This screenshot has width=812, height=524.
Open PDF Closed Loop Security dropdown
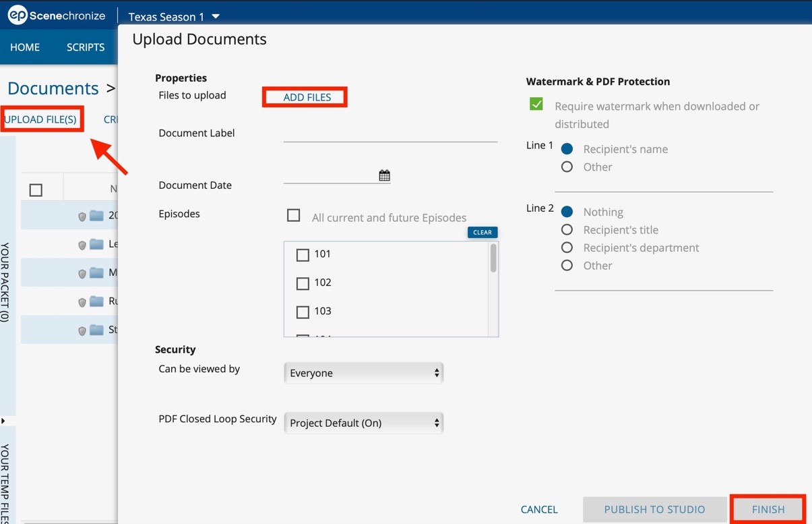pos(364,423)
